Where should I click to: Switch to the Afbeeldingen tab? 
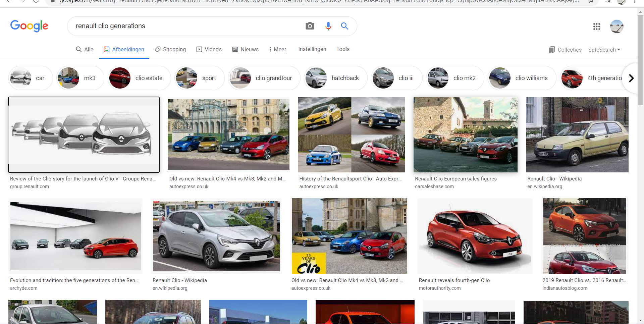(x=124, y=49)
